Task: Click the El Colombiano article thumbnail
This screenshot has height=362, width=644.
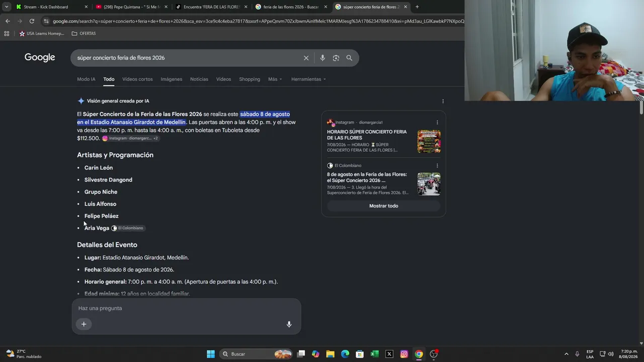Action: (429, 184)
